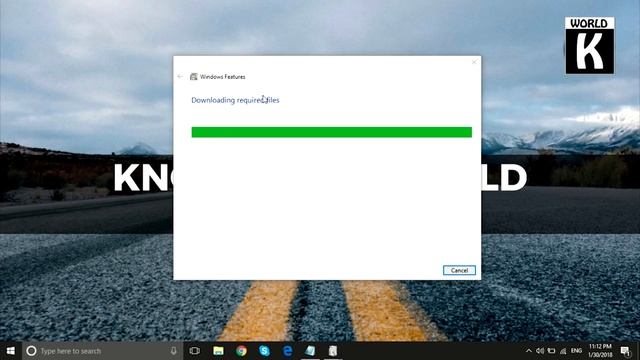Open the Action Center notifications icon

[626, 351]
